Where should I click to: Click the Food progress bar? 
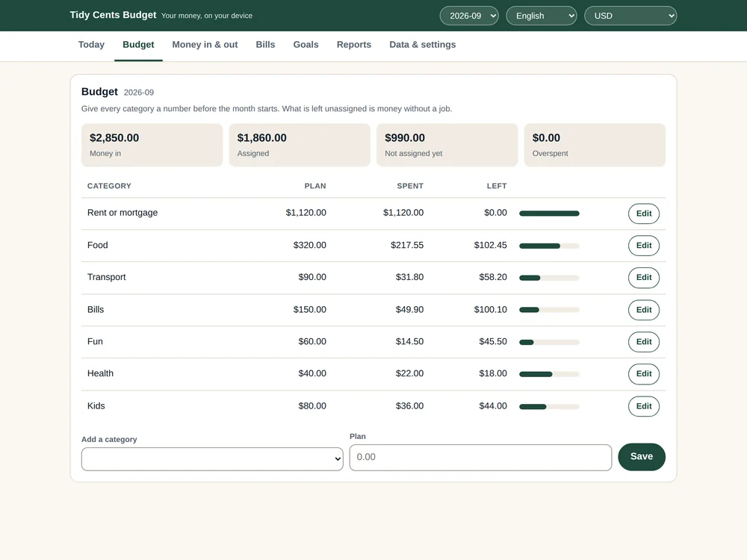[x=549, y=246]
